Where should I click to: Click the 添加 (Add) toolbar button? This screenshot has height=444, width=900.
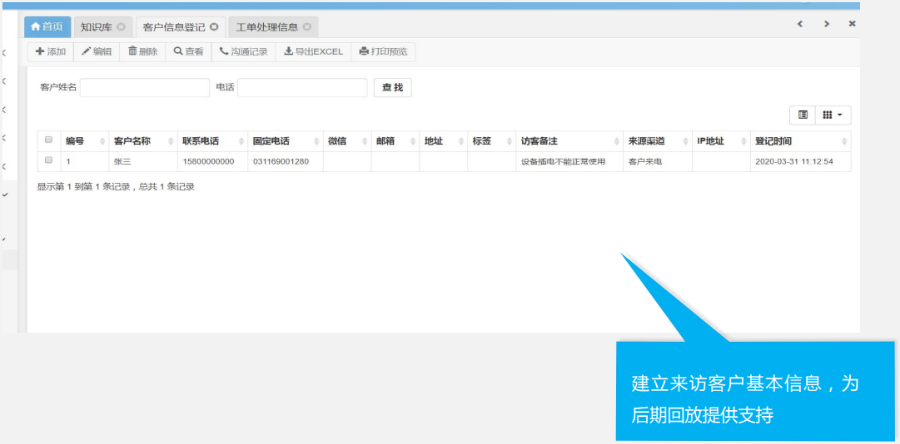50,51
